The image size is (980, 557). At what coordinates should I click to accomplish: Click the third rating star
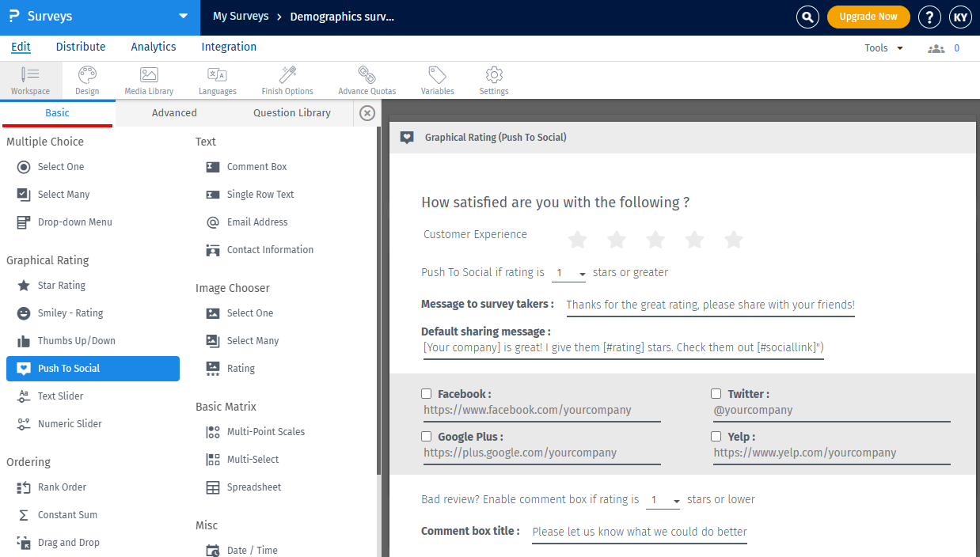(x=655, y=240)
